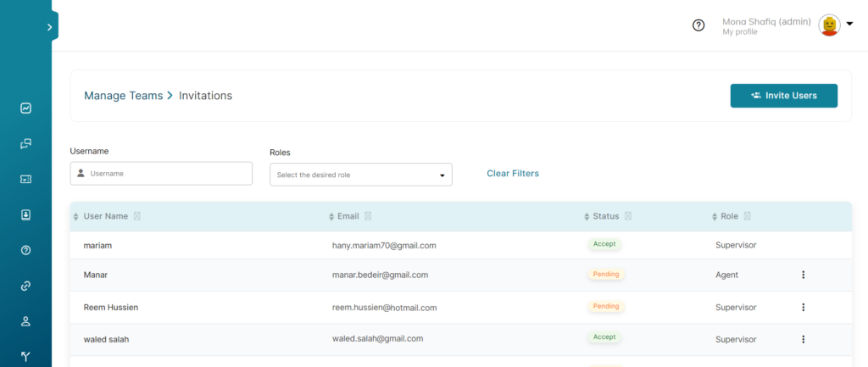Open the Select the desired role dropdown
868x367 pixels.
click(x=361, y=175)
